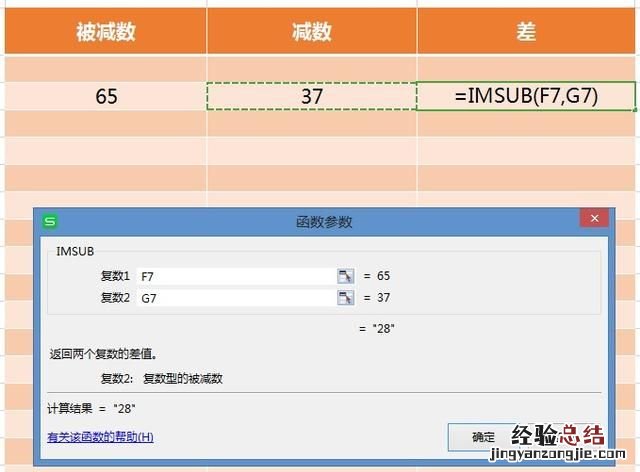This screenshot has height=472, width=640.
Task: Click the cell with formula =IMSUB(F7,G7)
Action: click(x=527, y=97)
